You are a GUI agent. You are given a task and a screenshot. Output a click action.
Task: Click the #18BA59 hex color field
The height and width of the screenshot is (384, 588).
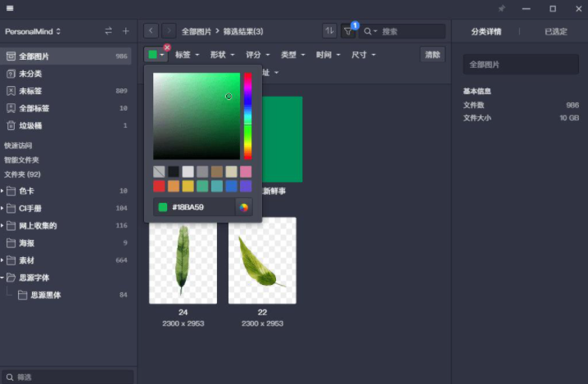click(194, 207)
